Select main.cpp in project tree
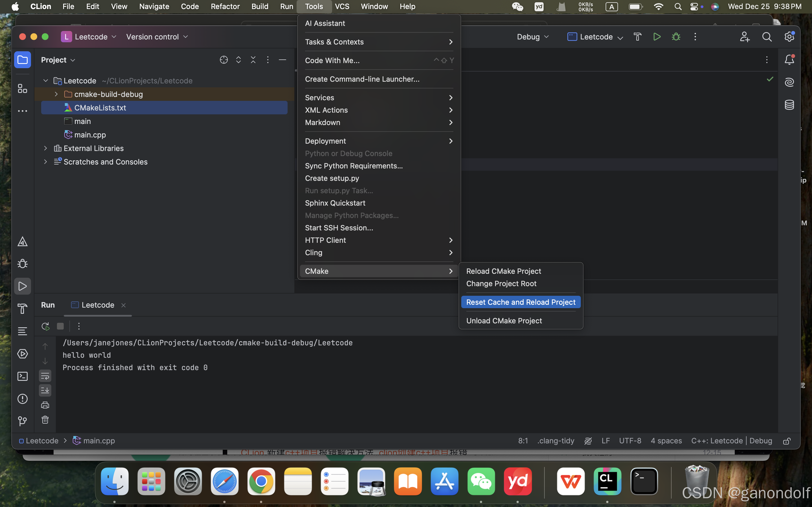The height and width of the screenshot is (507, 812). pos(90,135)
